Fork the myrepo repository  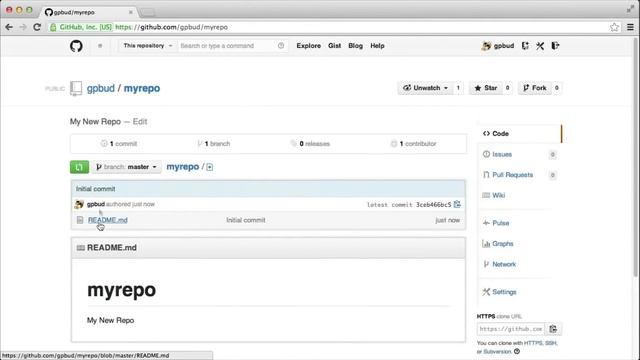click(x=535, y=88)
